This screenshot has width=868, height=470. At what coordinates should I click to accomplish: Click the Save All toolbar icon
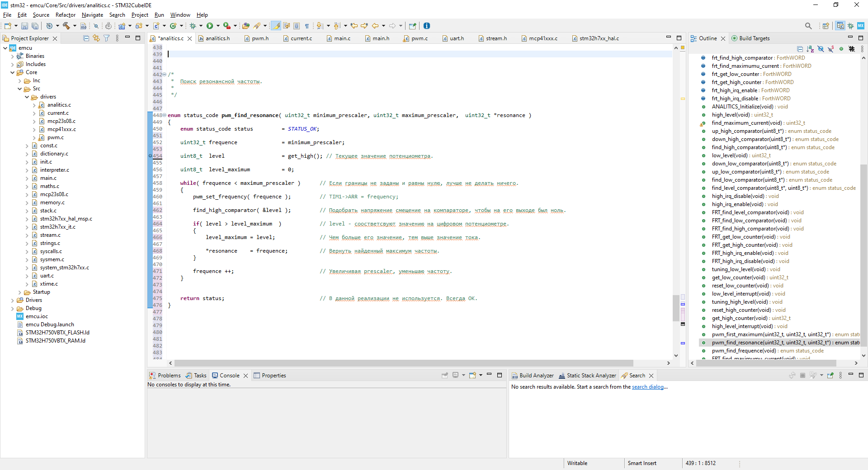pos(34,26)
